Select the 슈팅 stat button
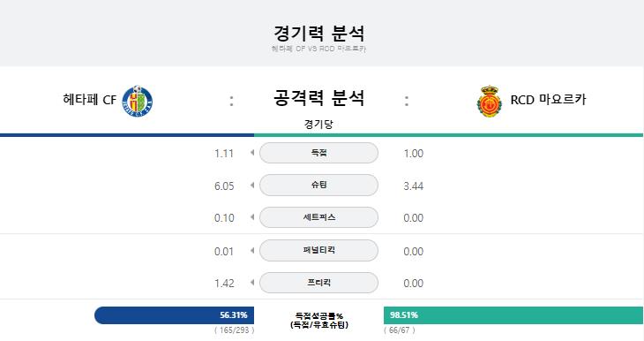 click(x=318, y=186)
